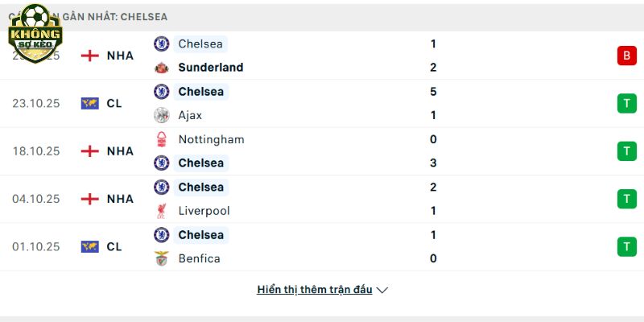This screenshot has width=644, height=322.
Task: Click the red B result badge
Action: click(626, 56)
